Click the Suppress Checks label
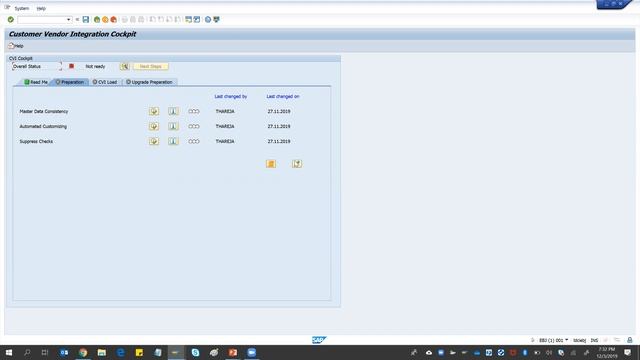 click(x=36, y=141)
